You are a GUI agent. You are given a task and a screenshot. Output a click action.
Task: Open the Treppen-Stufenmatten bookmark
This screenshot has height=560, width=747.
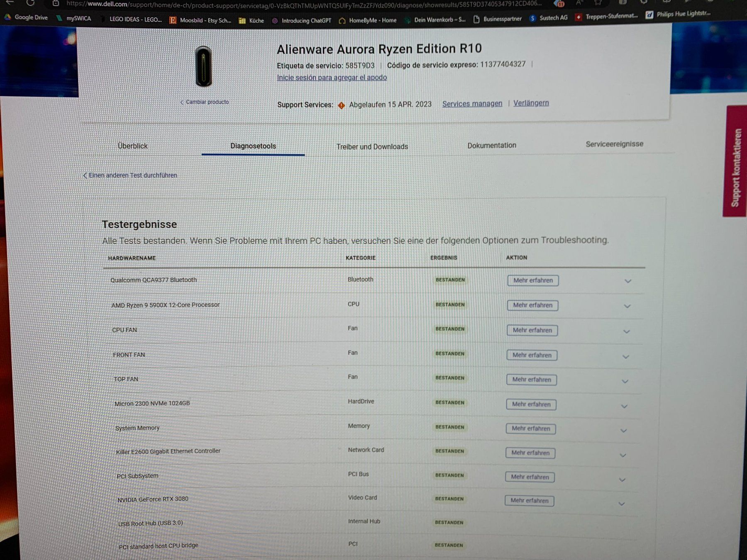(x=606, y=16)
